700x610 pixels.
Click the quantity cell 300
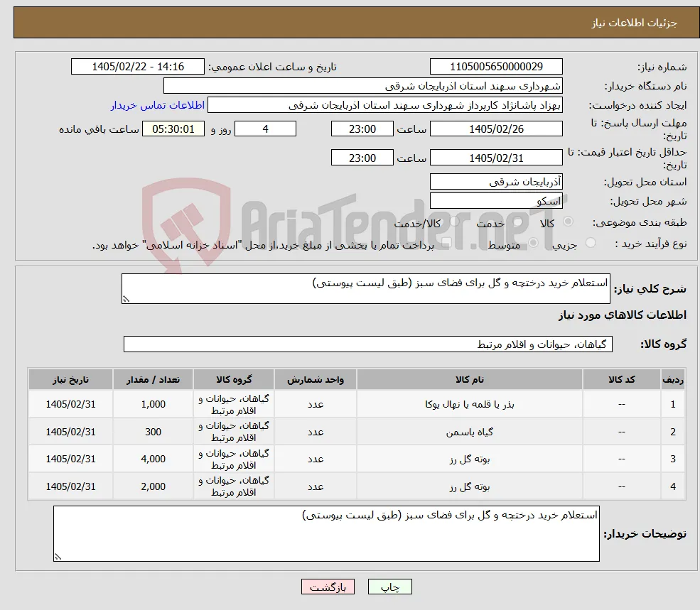[153, 432]
